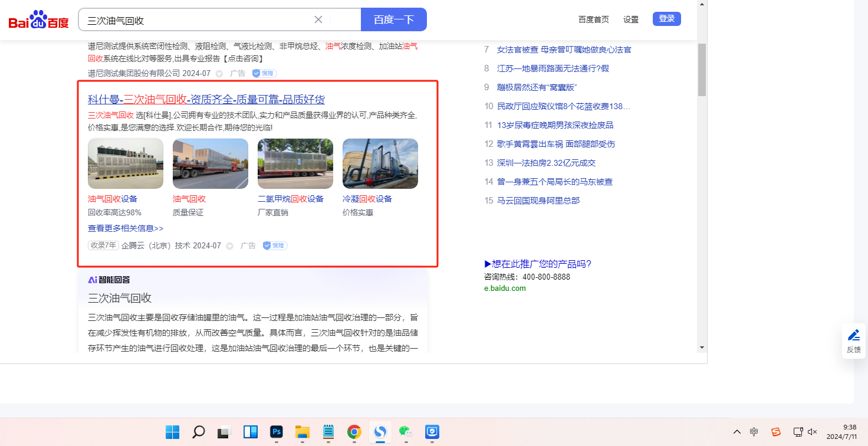Click the page vertical scrollbar thumb
The height and width of the screenshot is (446, 868).
702,69
